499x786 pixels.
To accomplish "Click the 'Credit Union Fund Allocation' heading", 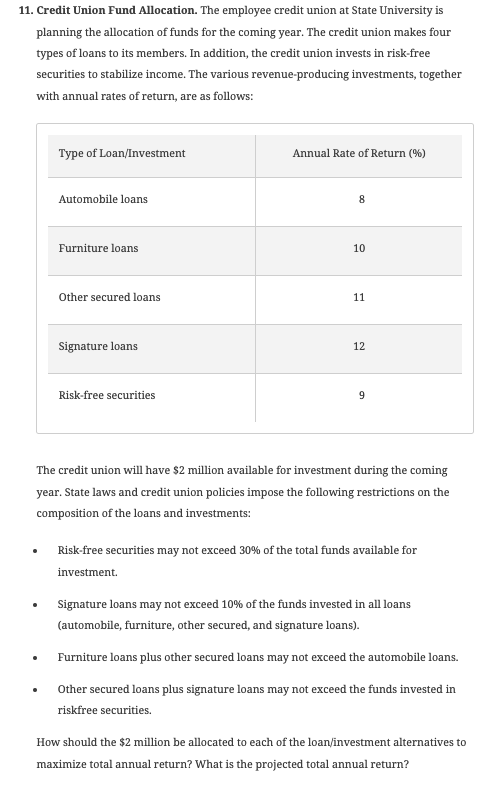I will tap(117, 11).
